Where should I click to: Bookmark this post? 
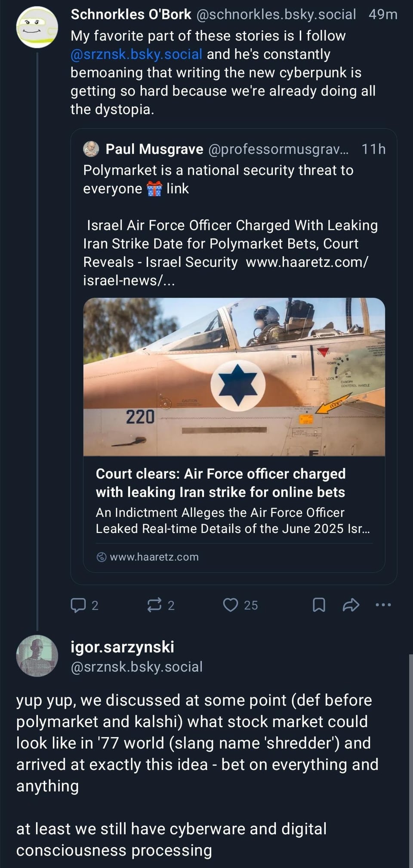point(319,605)
